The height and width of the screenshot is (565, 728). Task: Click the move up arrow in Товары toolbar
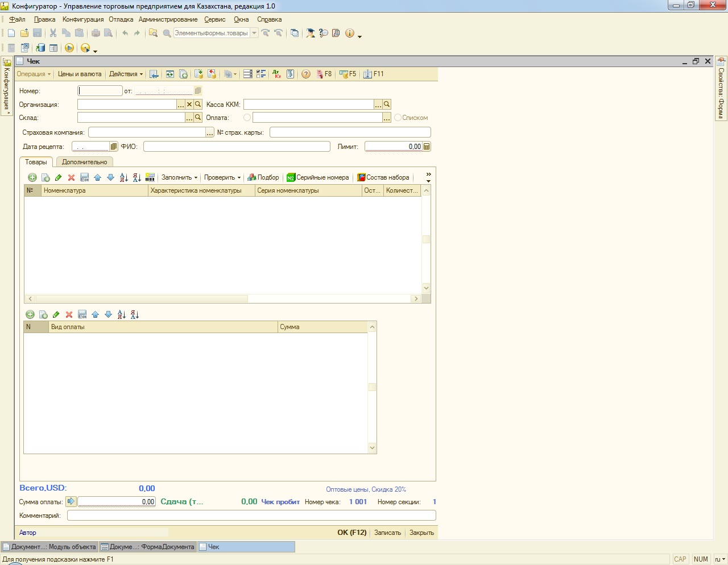click(97, 177)
